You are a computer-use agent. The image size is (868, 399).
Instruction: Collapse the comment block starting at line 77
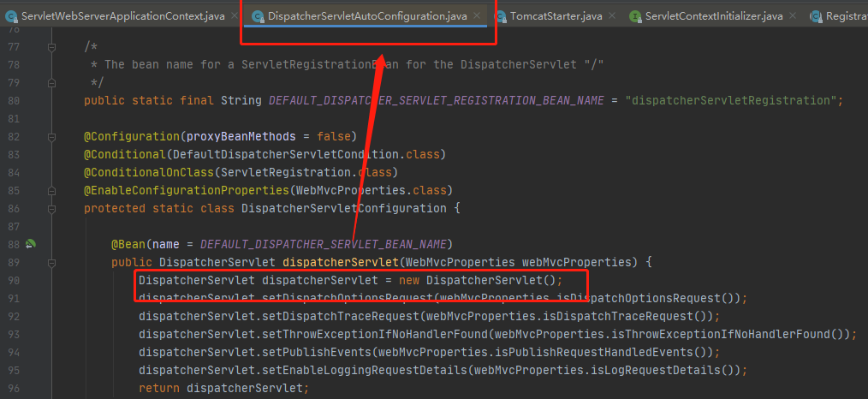point(51,48)
